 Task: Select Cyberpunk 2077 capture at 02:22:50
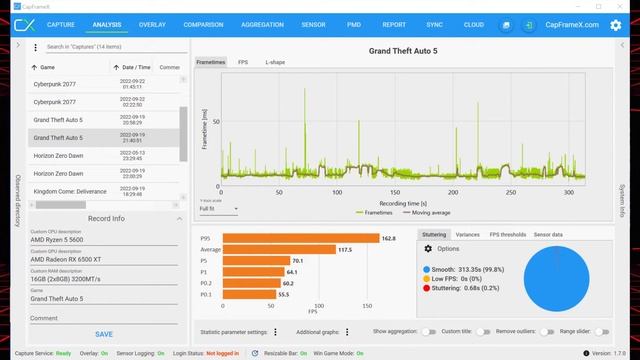point(104,102)
